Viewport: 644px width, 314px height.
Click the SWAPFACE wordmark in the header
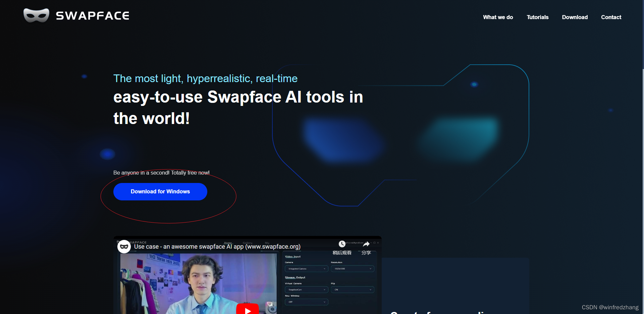pos(93,16)
